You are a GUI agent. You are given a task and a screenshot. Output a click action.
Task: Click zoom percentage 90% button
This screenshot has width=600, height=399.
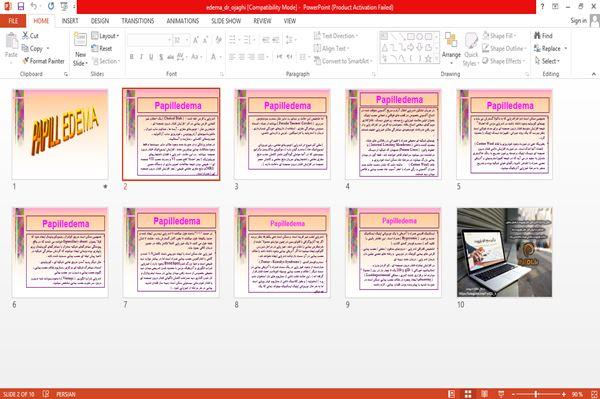click(x=577, y=394)
